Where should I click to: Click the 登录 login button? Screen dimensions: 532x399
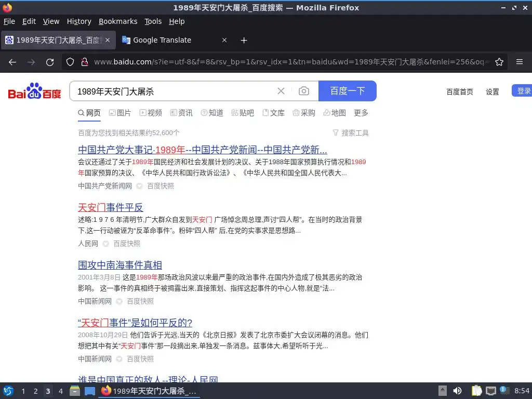click(522, 90)
